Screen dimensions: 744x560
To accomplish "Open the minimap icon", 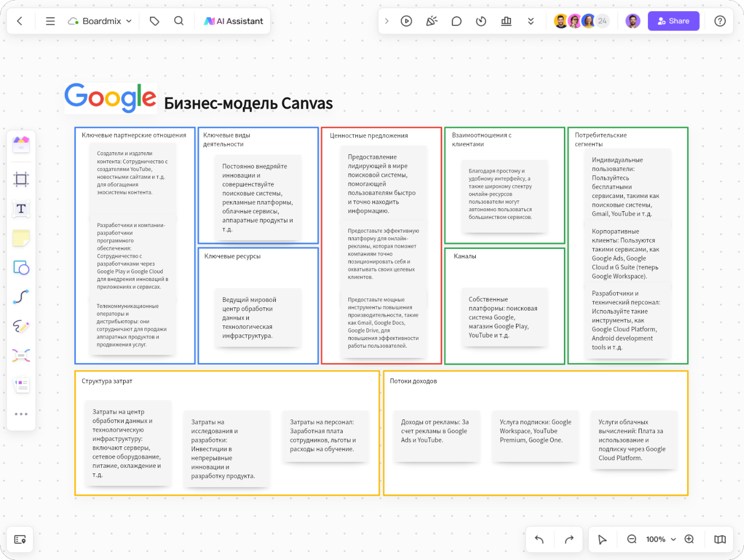I will click(x=720, y=540).
